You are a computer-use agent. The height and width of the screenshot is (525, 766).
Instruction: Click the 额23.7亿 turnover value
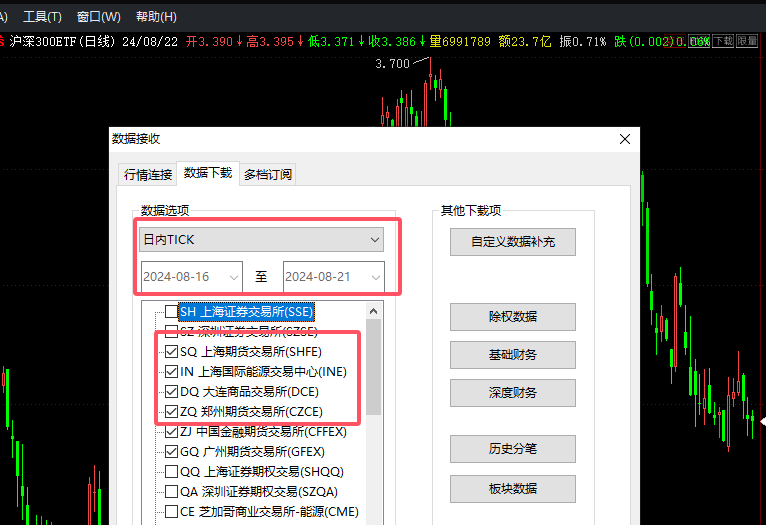525,42
